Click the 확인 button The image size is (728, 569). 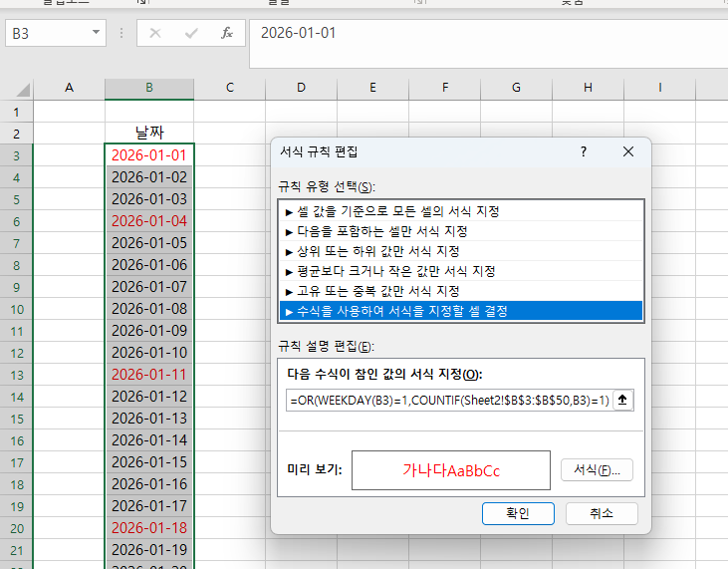point(518,514)
